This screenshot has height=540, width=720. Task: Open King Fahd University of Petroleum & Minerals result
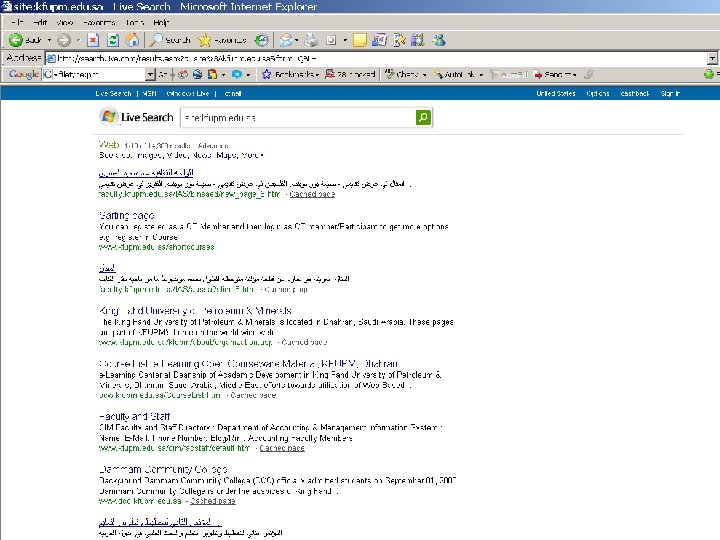pyautogui.click(x=195, y=311)
